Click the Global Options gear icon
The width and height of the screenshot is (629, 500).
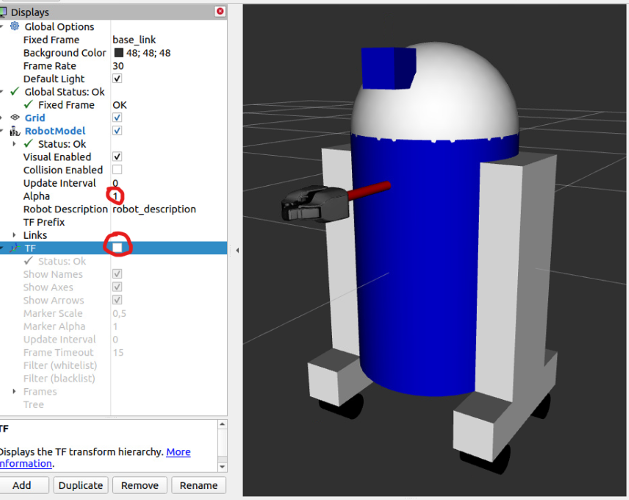[15, 27]
